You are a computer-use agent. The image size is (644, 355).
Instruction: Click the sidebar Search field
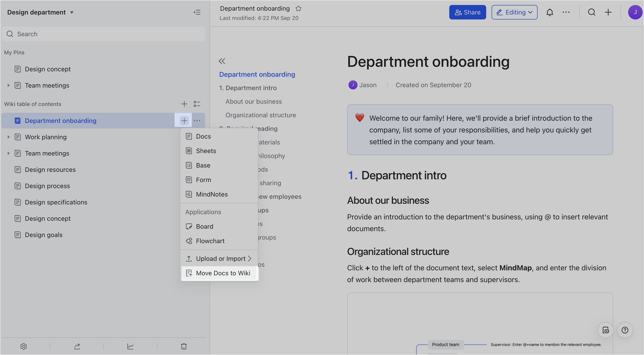pyautogui.click(x=103, y=34)
